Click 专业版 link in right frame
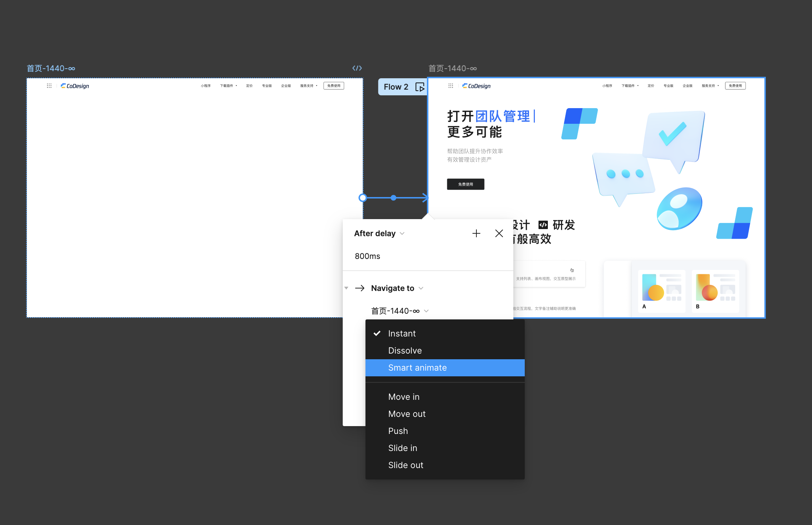The width and height of the screenshot is (812, 525). [668, 86]
